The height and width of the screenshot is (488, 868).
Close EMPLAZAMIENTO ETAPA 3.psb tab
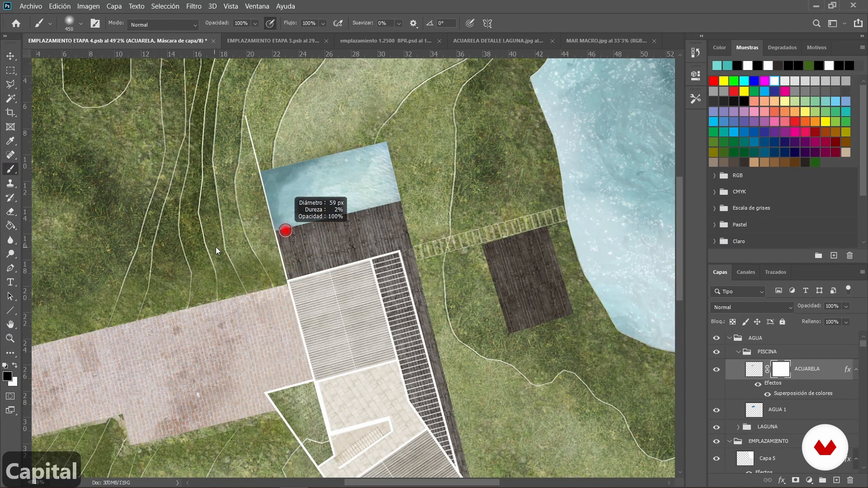click(x=326, y=41)
